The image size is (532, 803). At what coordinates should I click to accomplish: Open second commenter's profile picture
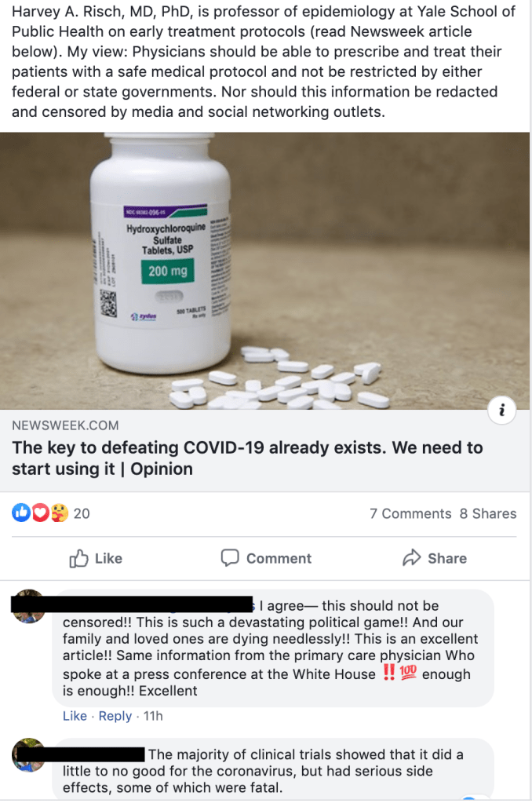tap(28, 755)
